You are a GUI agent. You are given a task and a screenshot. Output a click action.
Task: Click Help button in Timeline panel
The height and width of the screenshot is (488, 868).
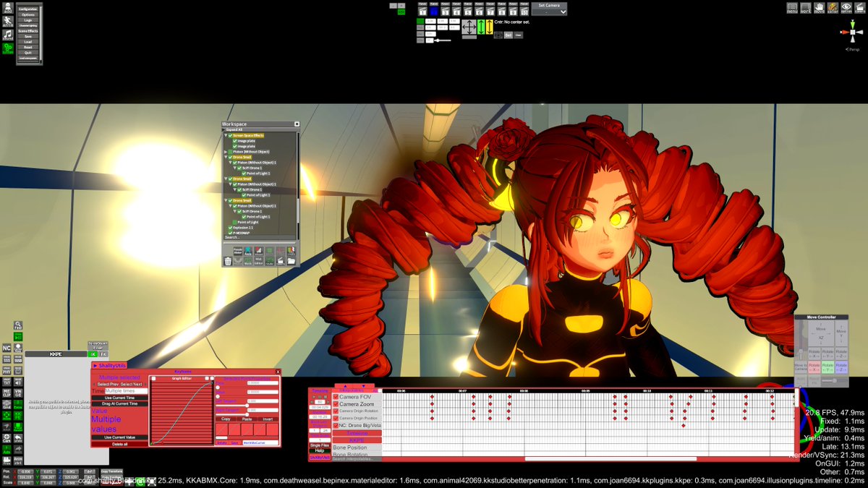coord(320,450)
